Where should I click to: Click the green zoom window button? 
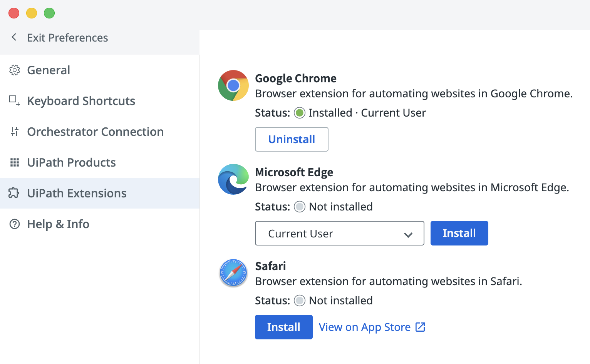[x=49, y=13]
